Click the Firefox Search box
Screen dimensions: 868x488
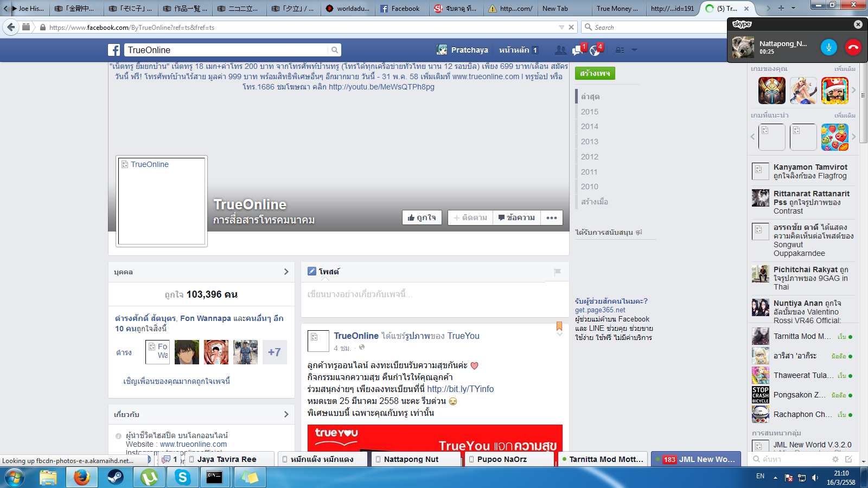(x=655, y=27)
